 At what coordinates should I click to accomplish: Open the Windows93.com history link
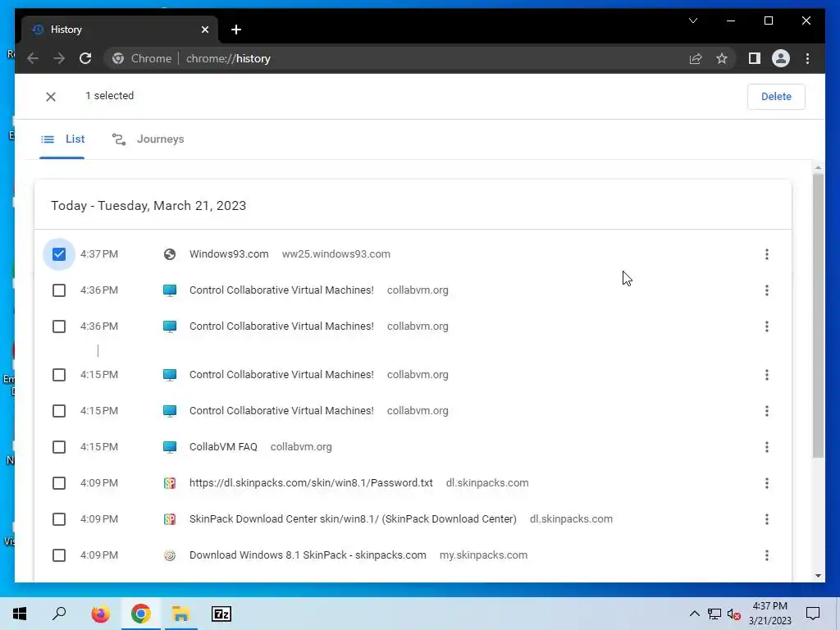tap(229, 254)
